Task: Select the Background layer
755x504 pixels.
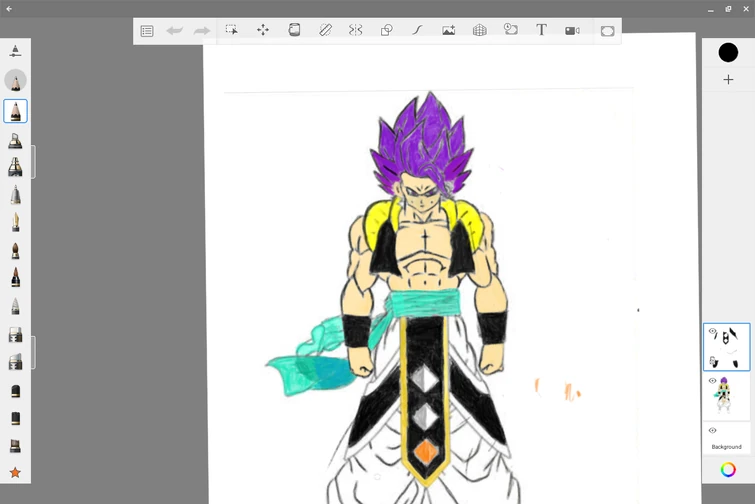Action: point(727,438)
